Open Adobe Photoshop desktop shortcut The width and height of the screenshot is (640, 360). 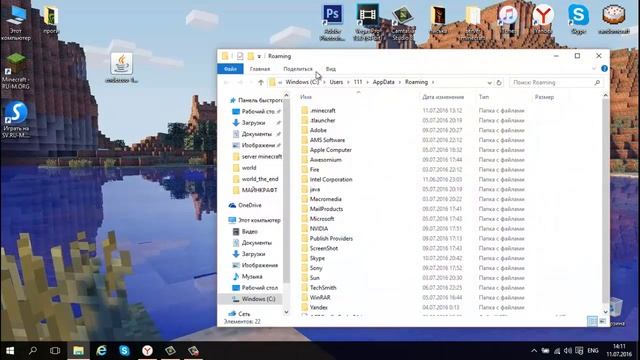click(332, 22)
